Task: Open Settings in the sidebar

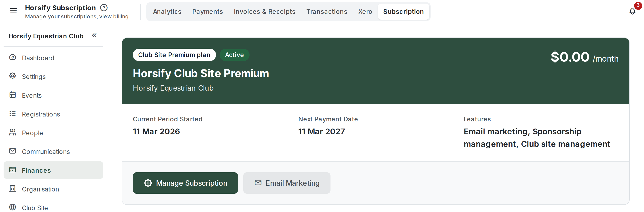Action: tap(53, 77)
